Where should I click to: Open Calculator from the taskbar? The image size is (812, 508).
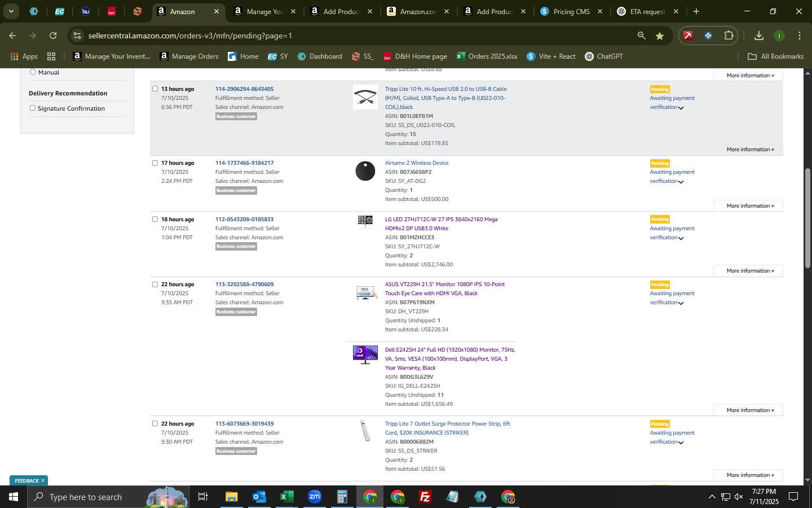click(342, 497)
